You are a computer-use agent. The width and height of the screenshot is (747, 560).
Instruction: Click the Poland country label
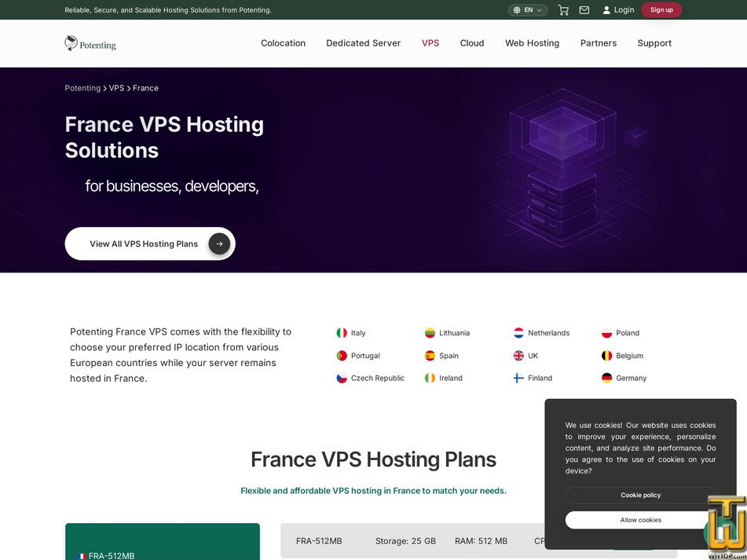click(628, 333)
